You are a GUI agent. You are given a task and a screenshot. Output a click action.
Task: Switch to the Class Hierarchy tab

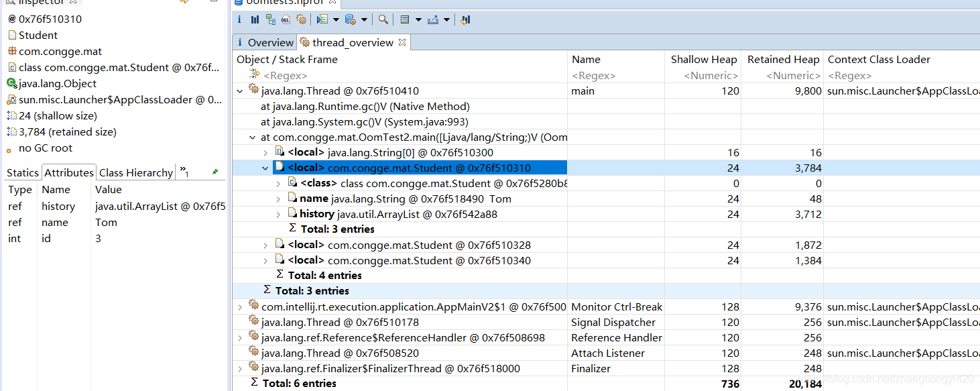135,172
